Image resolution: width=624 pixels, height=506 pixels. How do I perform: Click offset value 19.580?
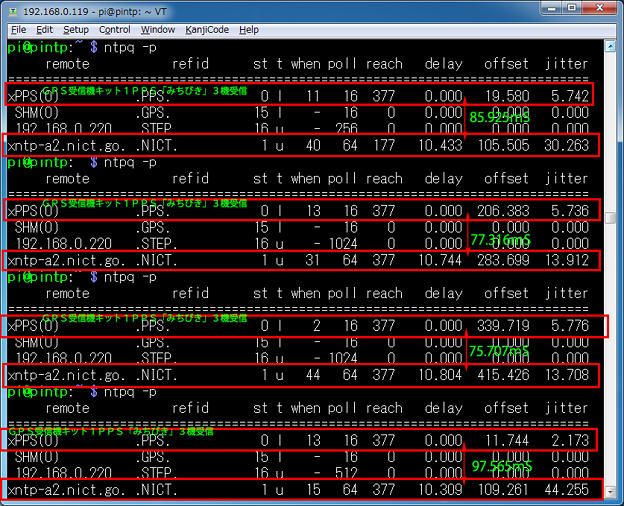507,96
